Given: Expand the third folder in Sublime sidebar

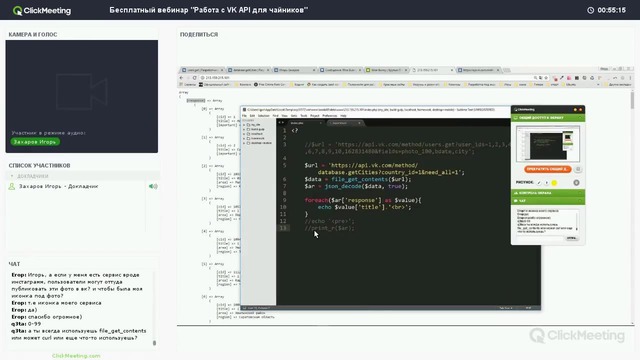Looking at the screenshot, I should 244,134.
